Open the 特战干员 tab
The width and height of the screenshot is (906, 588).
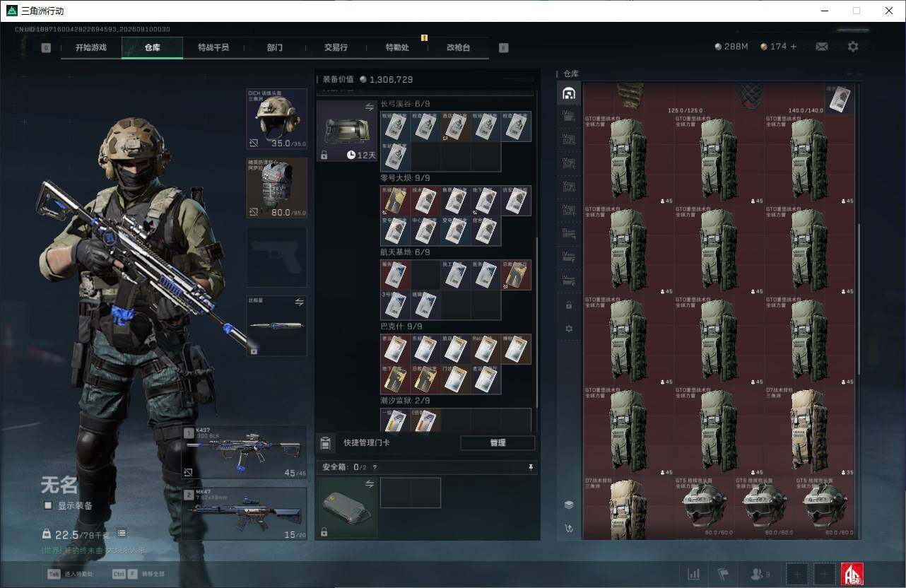click(x=213, y=48)
